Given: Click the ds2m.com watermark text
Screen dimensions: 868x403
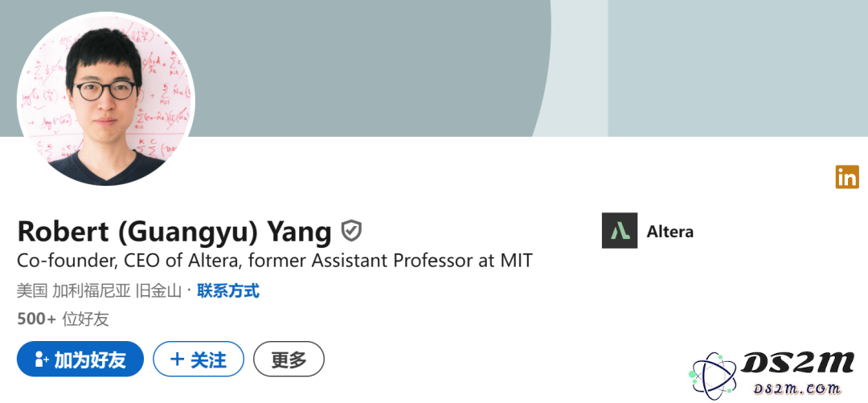Looking at the screenshot, I should (x=796, y=389).
